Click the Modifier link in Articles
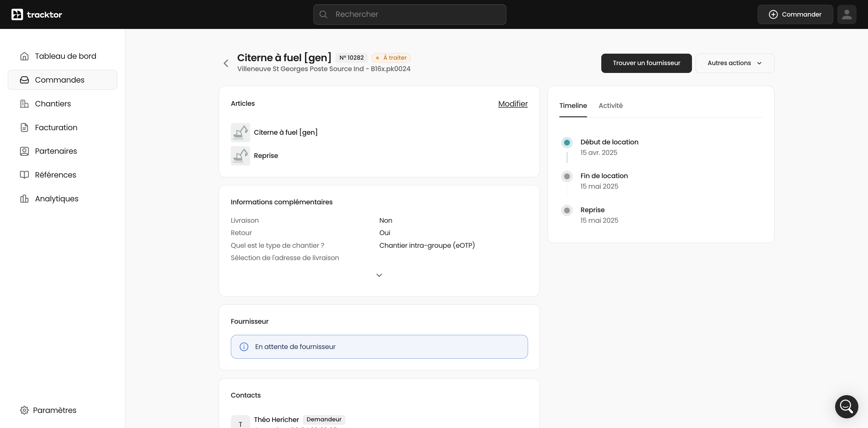Viewport: 868px width, 428px height. click(513, 104)
